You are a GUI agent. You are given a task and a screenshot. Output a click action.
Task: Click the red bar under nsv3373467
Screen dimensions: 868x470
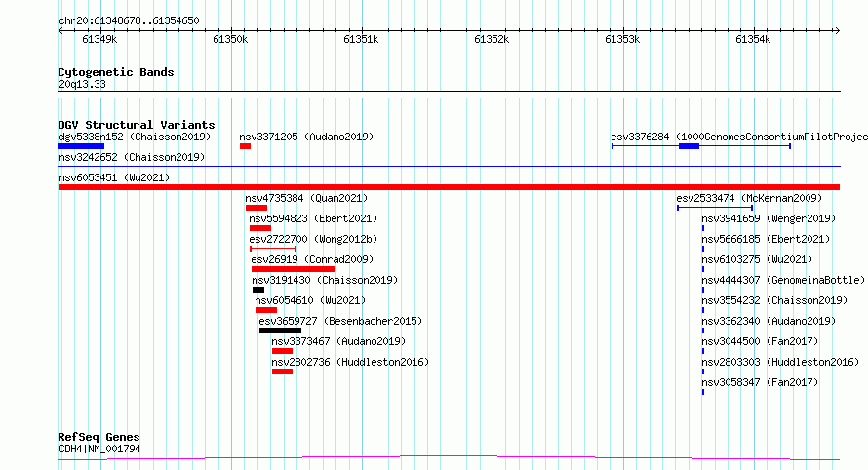coord(282,351)
